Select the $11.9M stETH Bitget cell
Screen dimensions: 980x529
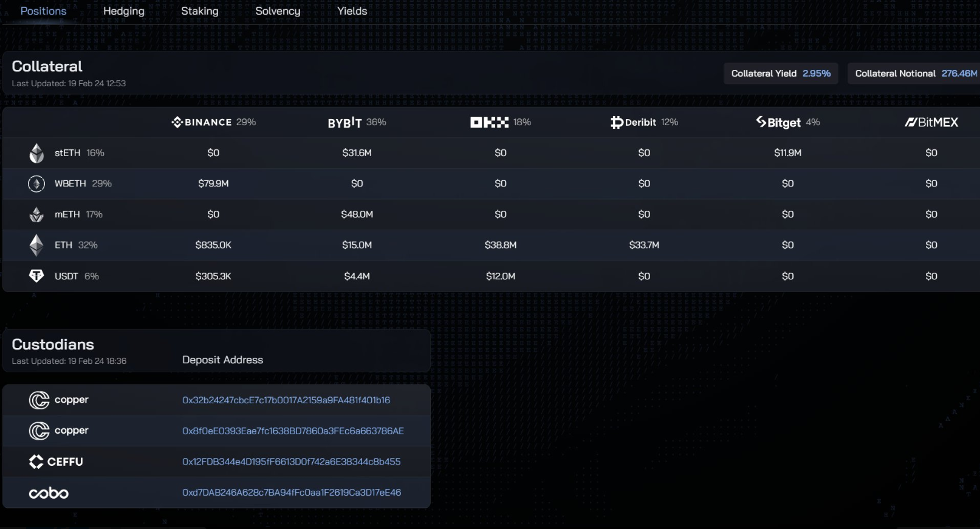(787, 153)
